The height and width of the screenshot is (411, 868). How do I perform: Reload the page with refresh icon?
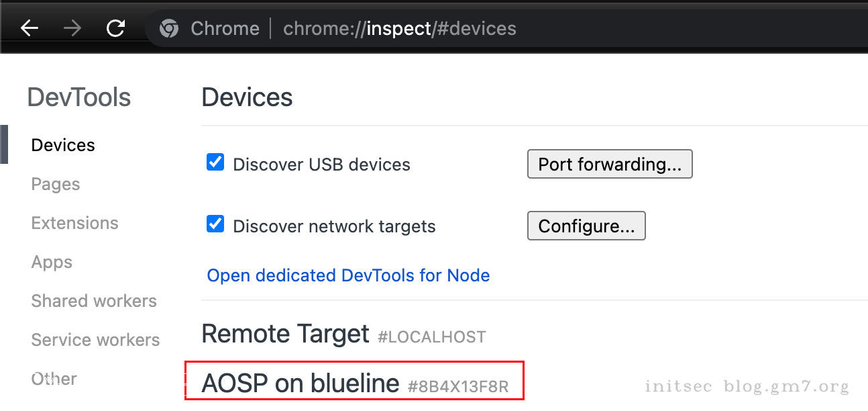tap(116, 28)
